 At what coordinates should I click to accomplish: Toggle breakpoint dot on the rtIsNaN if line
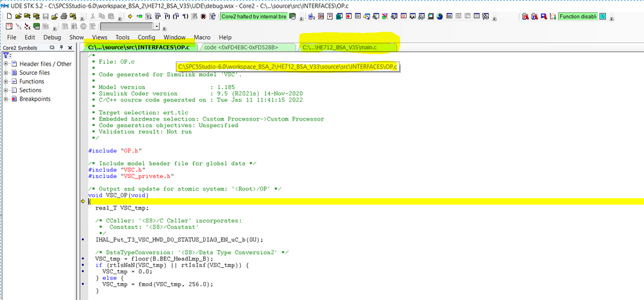coord(83,265)
